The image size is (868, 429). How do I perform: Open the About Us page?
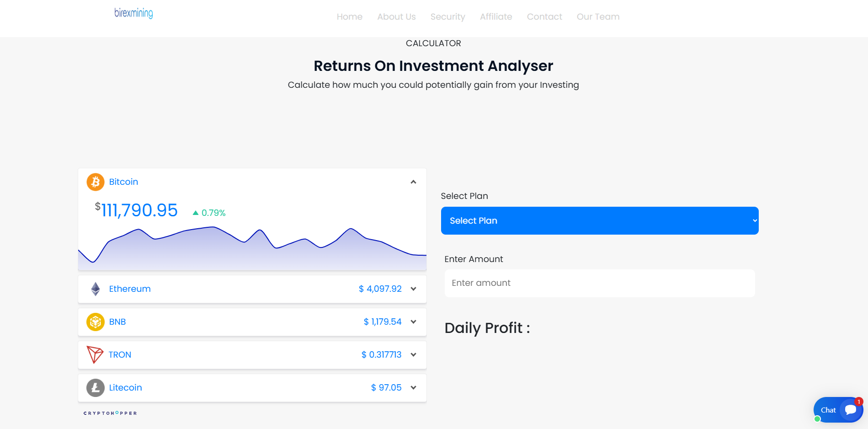(396, 17)
